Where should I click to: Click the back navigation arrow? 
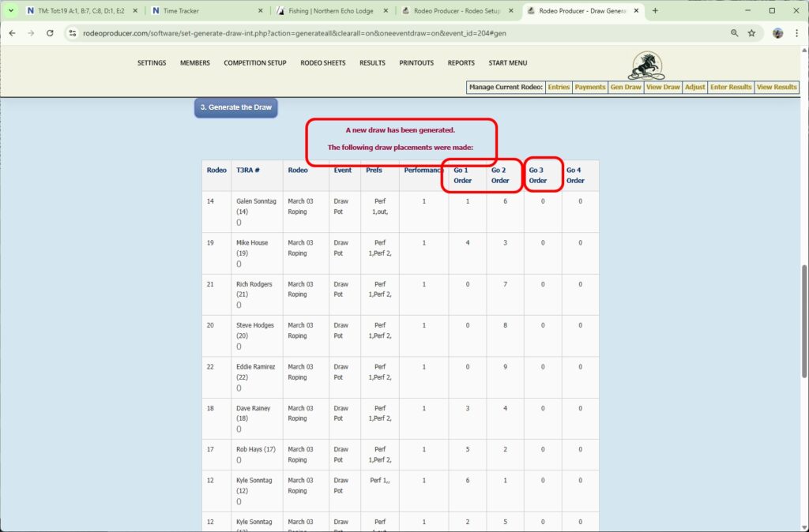pyautogui.click(x=12, y=34)
